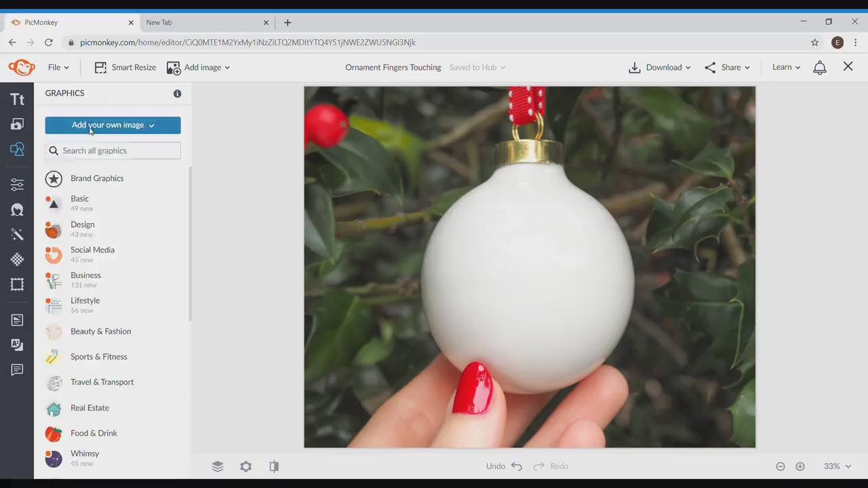Open the 33% zoom level dropdown
The image size is (868, 488).
(x=837, y=466)
